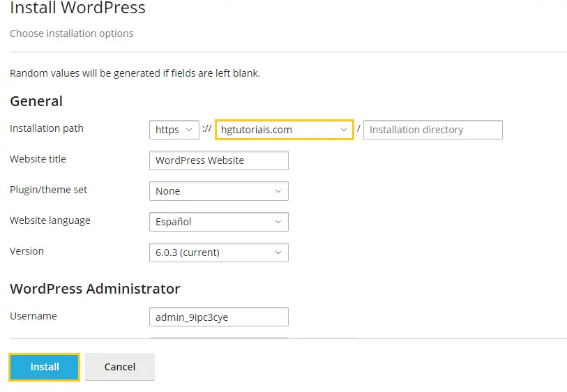Screen dimensions: 567x392
Task: Open the Website language dropdown showing Español
Action: coord(219,222)
